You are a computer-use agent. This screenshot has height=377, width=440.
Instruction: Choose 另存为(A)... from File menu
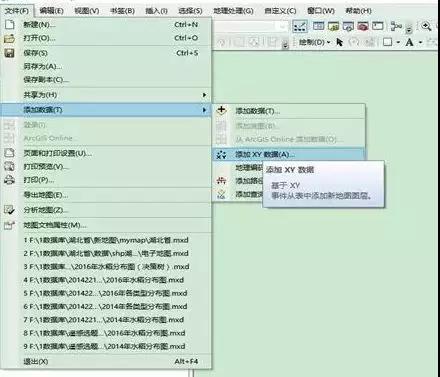107,66
